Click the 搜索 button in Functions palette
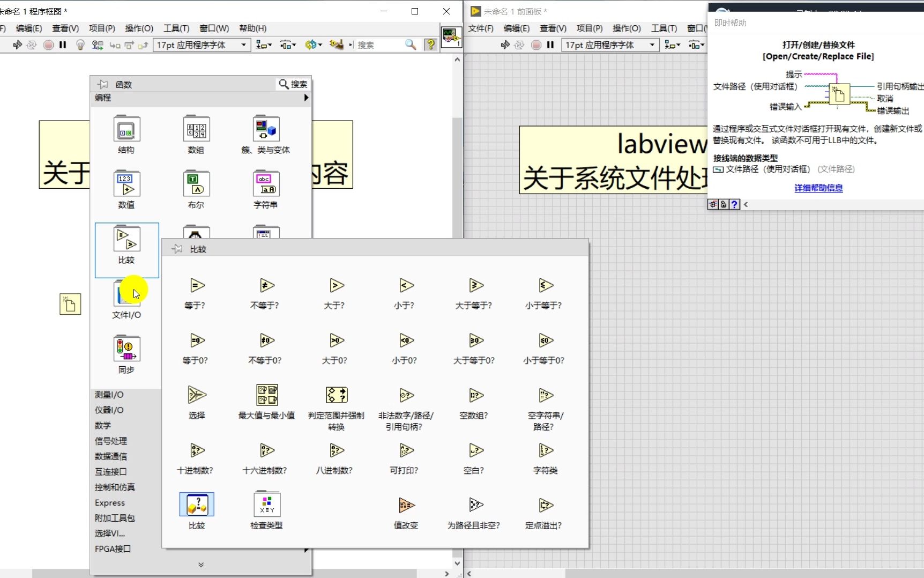924x578 pixels. pyautogui.click(x=292, y=84)
